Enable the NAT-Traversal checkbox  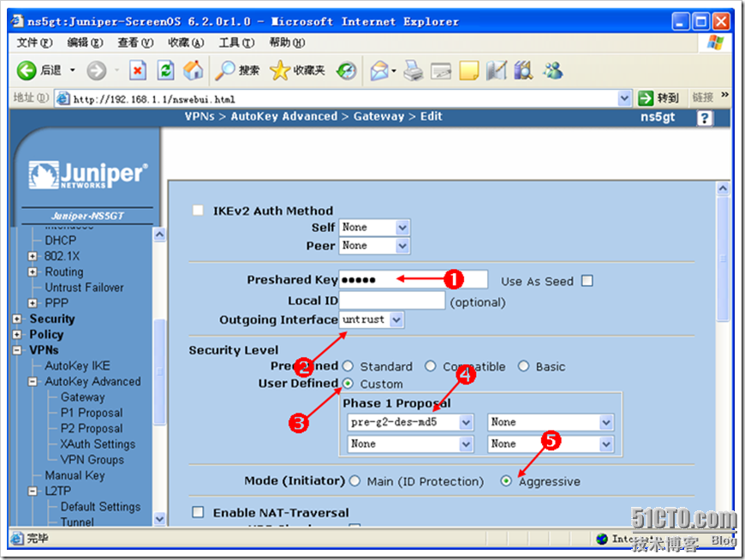(x=198, y=512)
